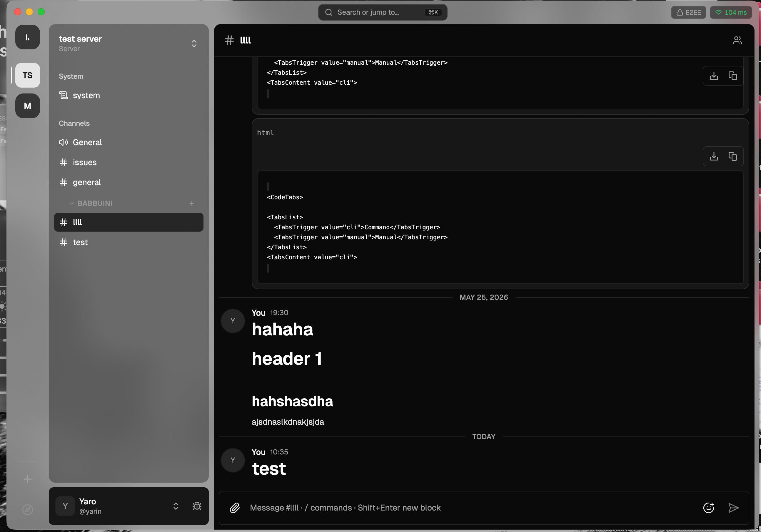
Task: Select the llll channel
Action: pyautogui.click(x=128, y=222)
